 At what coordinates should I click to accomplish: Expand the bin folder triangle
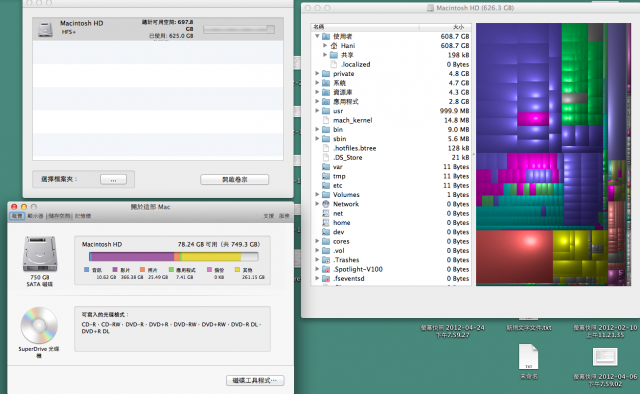tap(317, 129)
